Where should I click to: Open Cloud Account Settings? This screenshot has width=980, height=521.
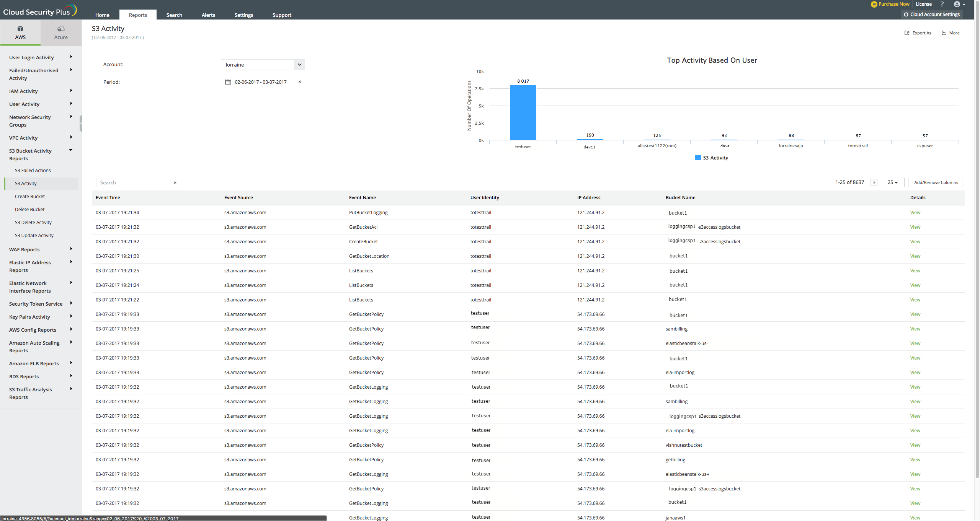tap(931, 15)
